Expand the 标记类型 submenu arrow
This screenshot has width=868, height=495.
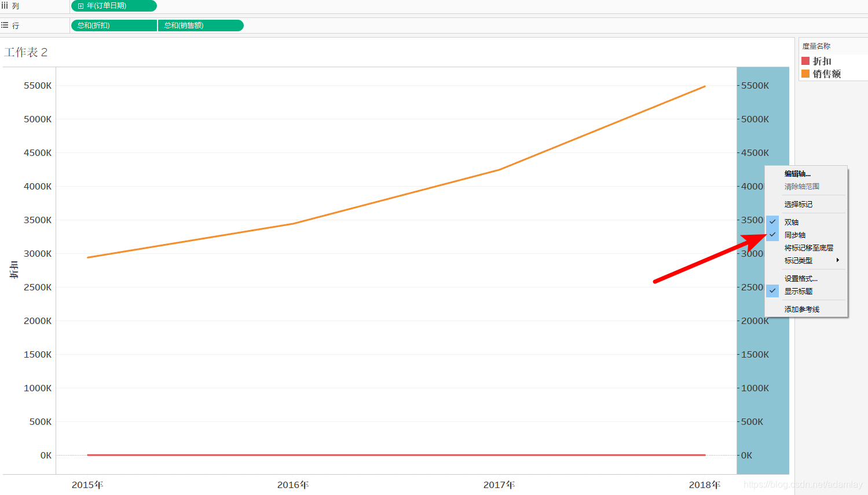click(x=837, y=260)
